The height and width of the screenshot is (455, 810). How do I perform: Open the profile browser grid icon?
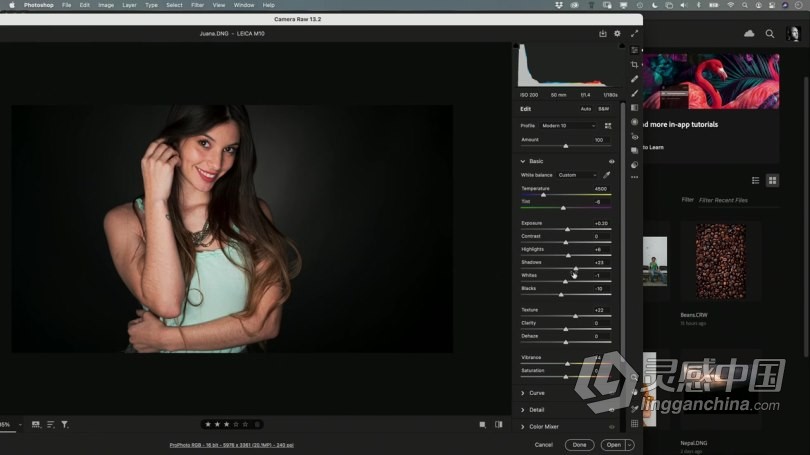tap(606, 126)
